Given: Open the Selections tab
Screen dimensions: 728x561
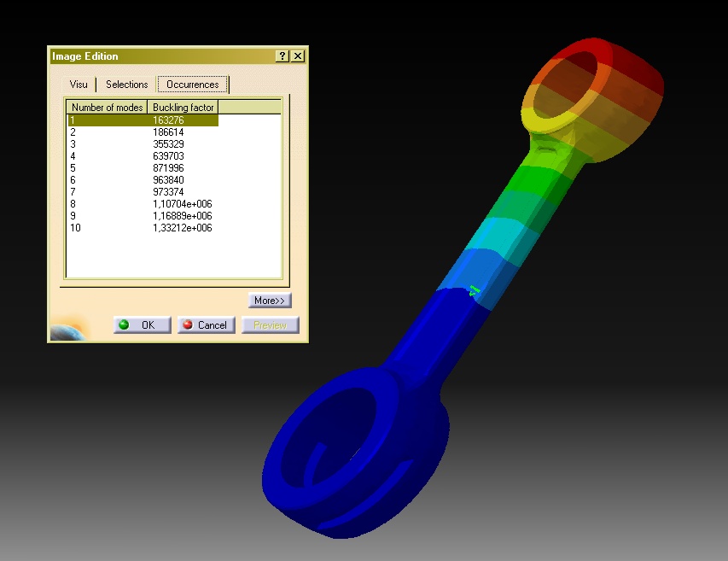Looking at the screenshot, I should 126,85.
